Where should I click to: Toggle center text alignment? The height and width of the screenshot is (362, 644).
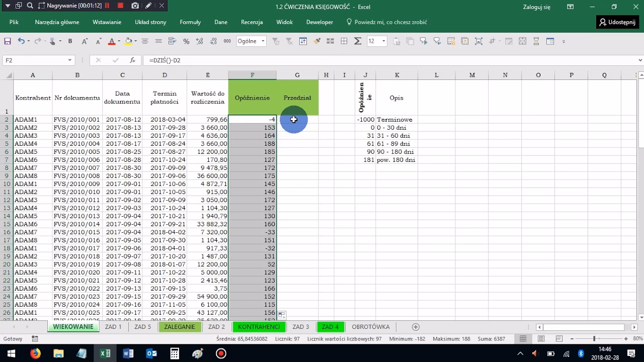pyautogui.click(x=145, y=41)
